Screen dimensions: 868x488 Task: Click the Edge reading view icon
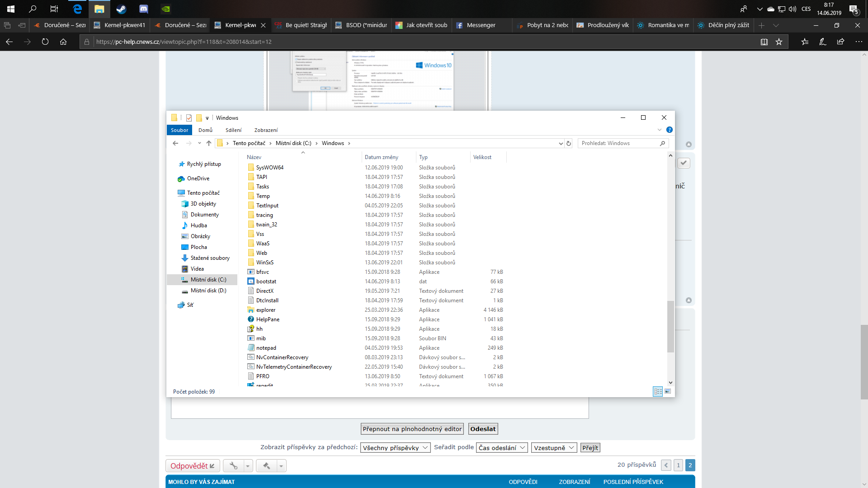click(x=764, y=42)
